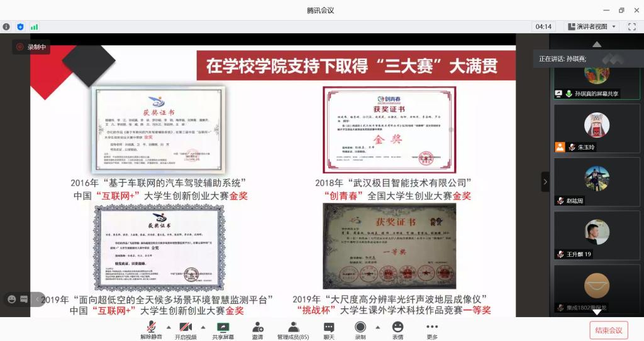Click screen share icon beside 孙琪真
This screenshot has width=644, height=341.
click(x=558, y=94)
